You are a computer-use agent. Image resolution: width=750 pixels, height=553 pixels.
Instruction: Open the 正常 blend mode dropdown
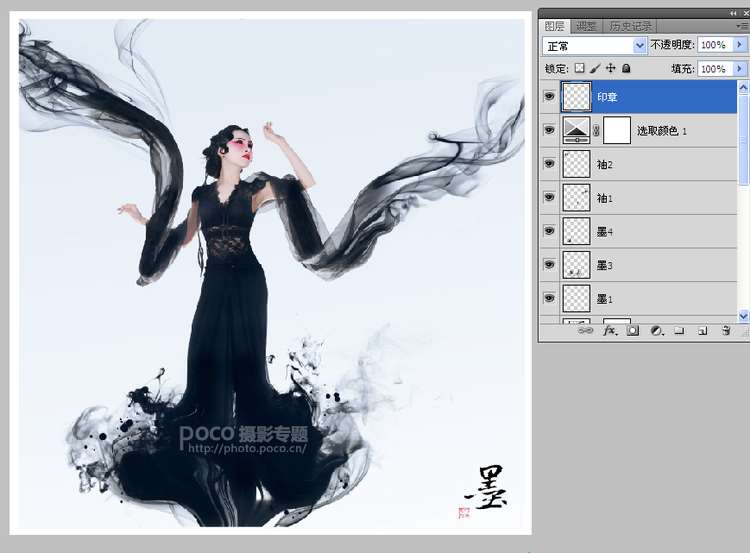(640, 46)
